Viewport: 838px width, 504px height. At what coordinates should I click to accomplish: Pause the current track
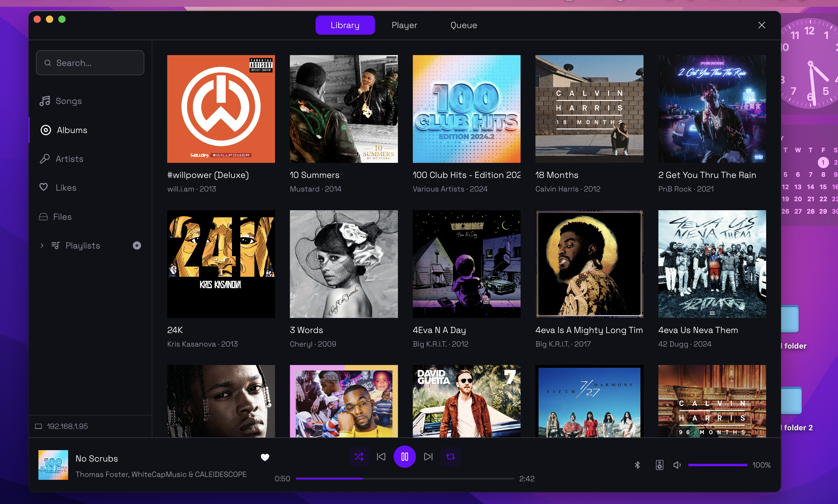[404, 457]
